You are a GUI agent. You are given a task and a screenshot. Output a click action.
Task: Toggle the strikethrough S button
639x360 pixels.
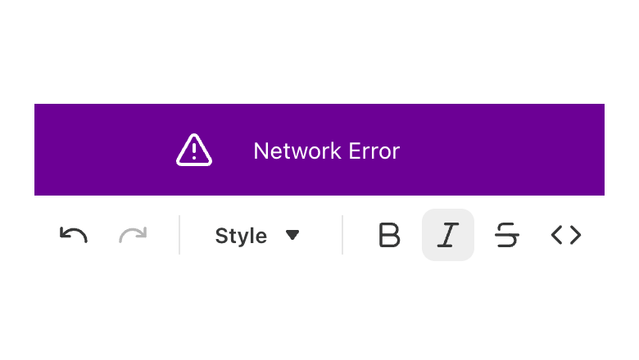pos(507,235)
